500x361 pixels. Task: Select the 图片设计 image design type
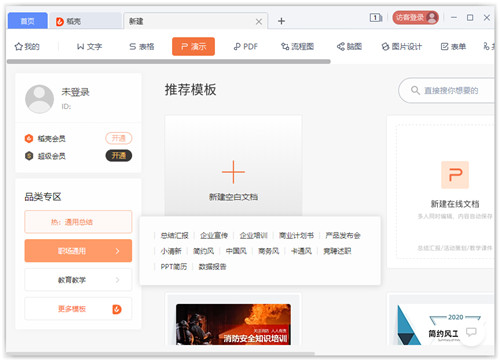click(401, 47)
